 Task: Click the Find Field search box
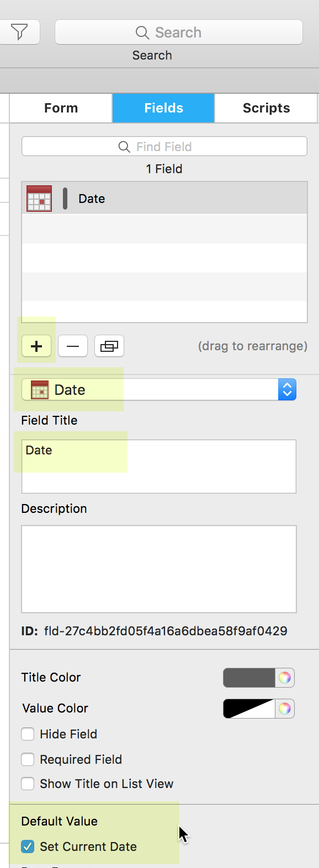(164, 147)
